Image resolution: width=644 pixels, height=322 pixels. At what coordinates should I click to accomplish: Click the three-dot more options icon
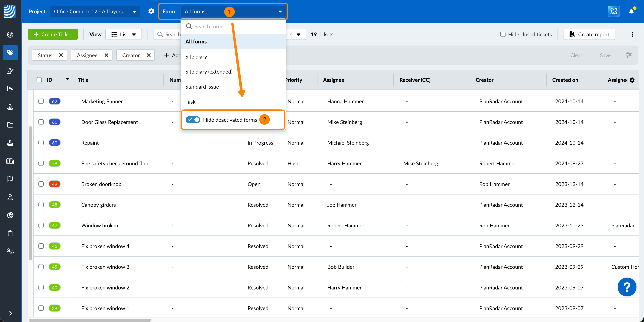coord(633,34)
